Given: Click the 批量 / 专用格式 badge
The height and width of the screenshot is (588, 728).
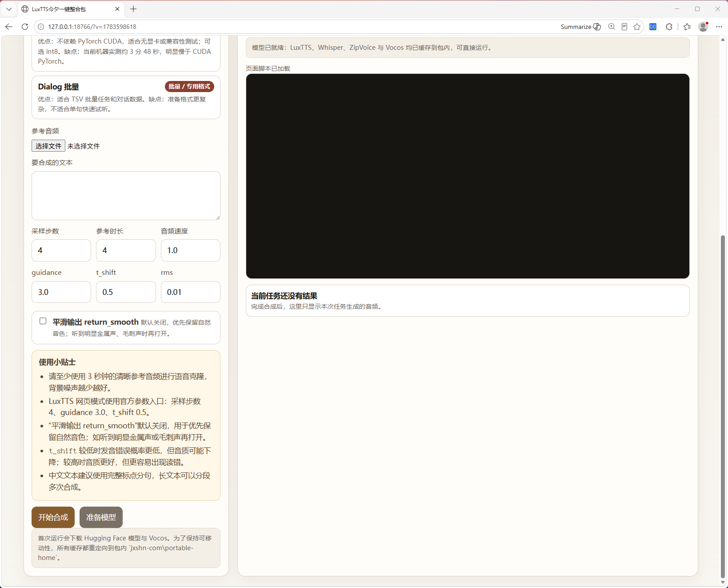Looking at the screenshot, I should [x=189, y=86].
